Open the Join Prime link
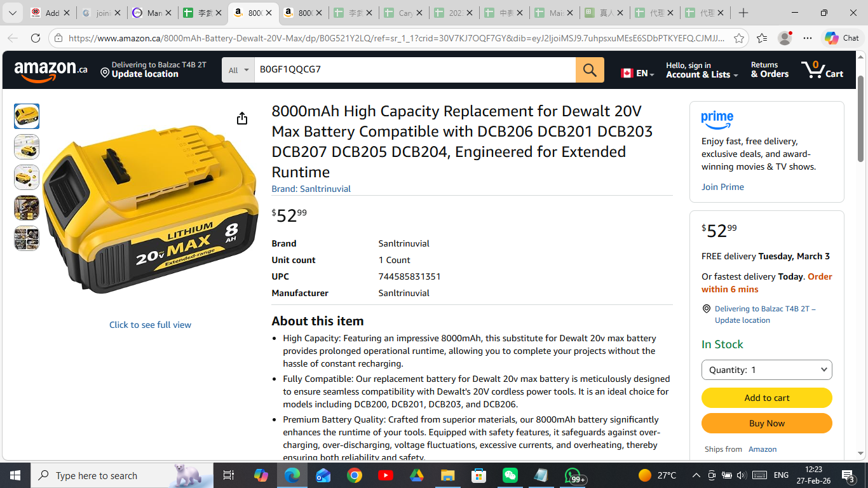868x488 pixels. (x=722, y=187)
